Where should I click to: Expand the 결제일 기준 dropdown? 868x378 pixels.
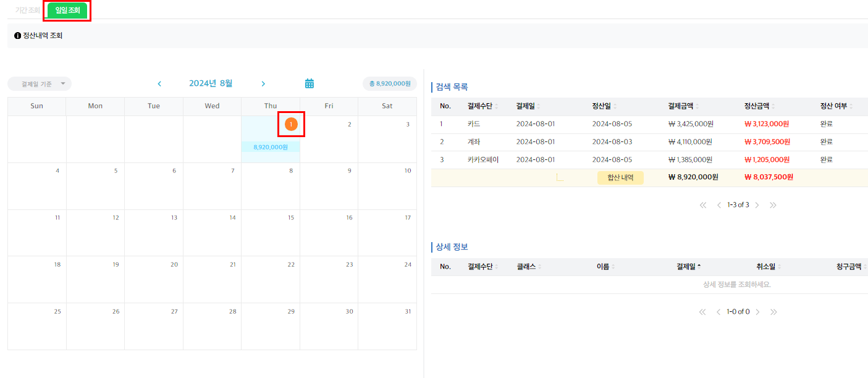[40, 84]
